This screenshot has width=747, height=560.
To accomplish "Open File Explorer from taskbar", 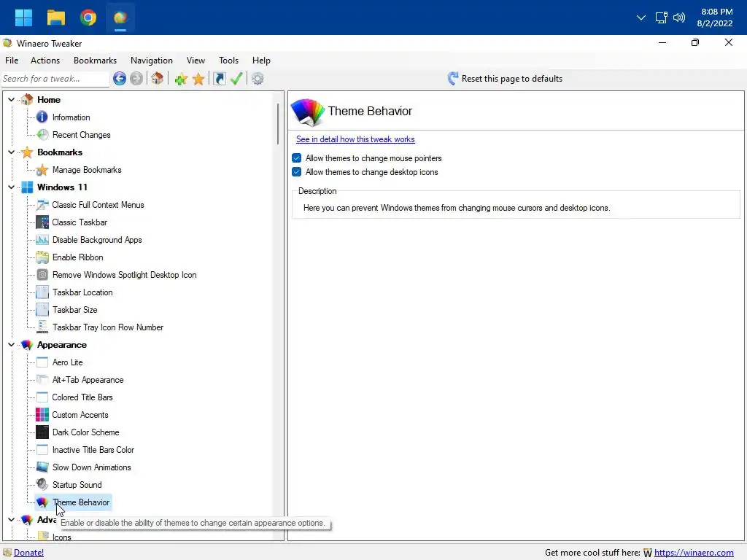I will click(x=55, y=17).
